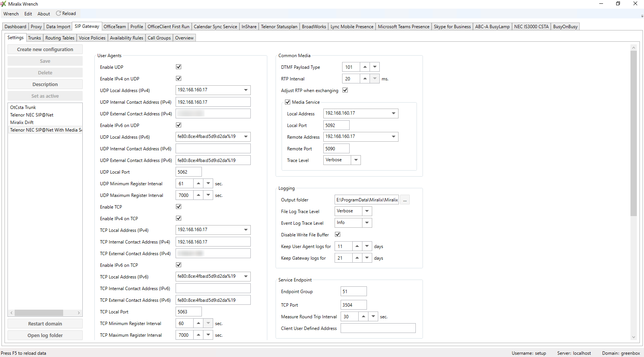The image size is (644, 357).
Task: Open Media Service Local Address dropdown
Action: 394,113
